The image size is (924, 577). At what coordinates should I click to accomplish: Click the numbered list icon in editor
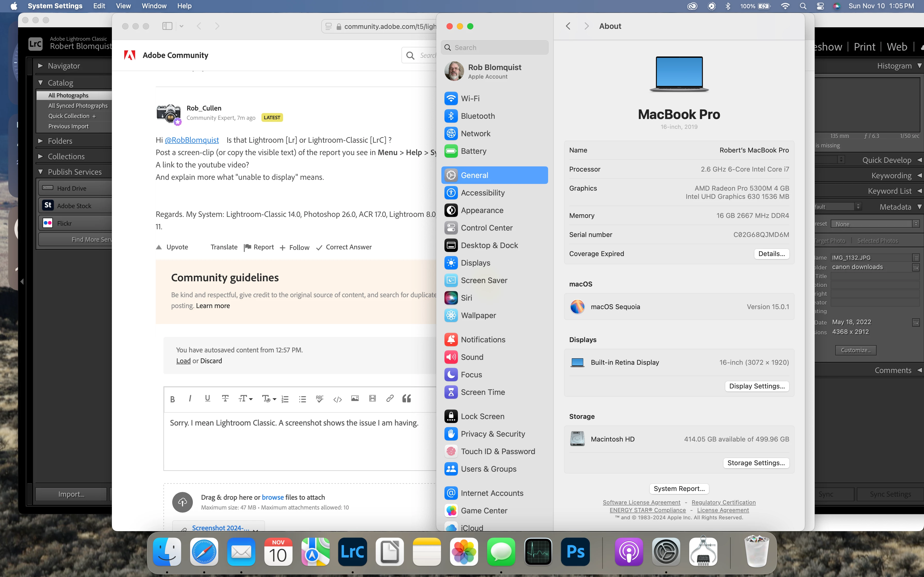tap(285, 399)
